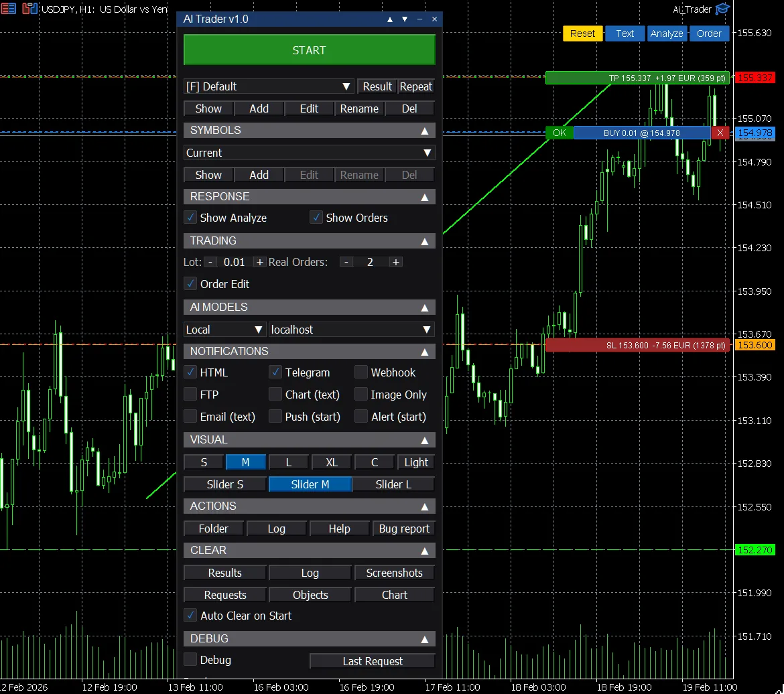Select Slider L option

coord(393,484)
